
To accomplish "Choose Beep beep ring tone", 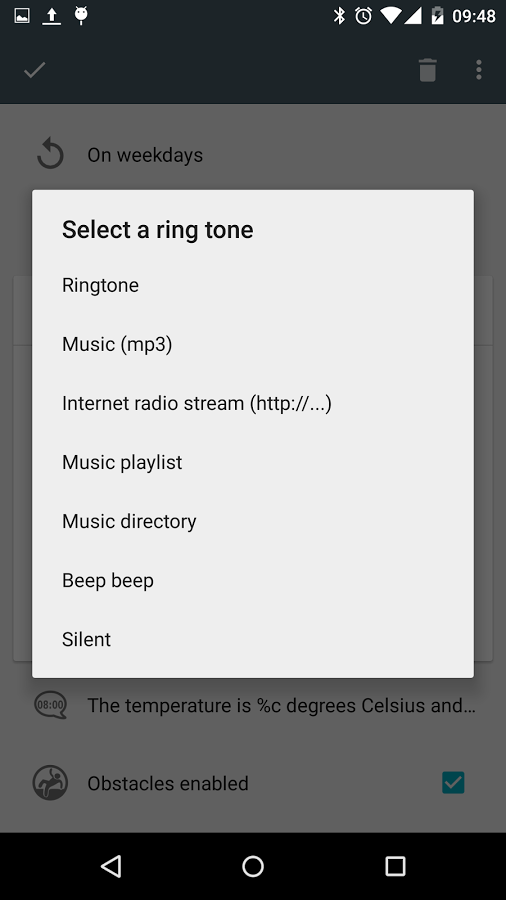I will pyautogui.click(x=253, y=580).
